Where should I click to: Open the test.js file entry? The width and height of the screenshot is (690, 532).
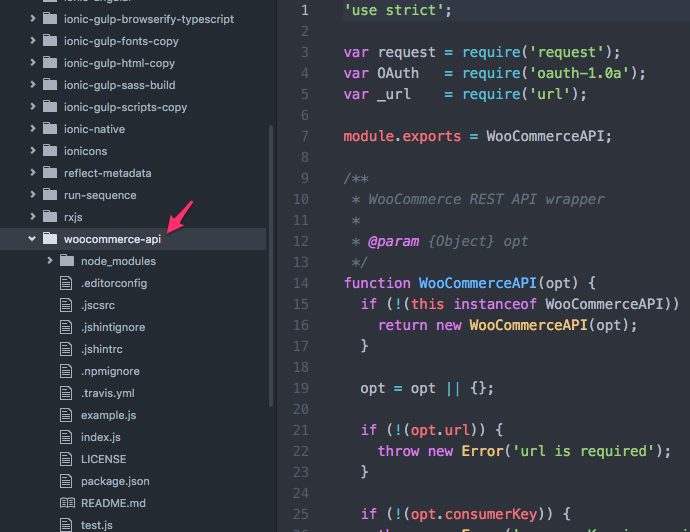coord(97,525)
